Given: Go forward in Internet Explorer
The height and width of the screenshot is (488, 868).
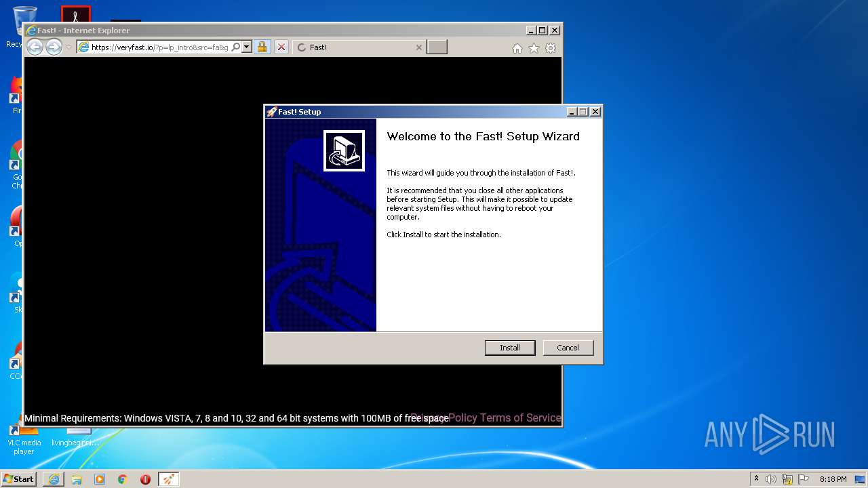Looking at the screenshot, I should [54, 47].
